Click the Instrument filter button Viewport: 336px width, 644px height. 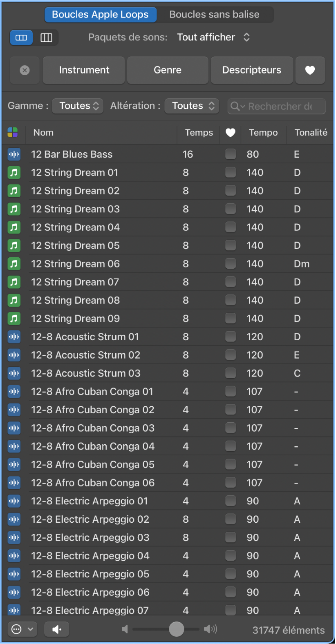(x=84, y=70)
